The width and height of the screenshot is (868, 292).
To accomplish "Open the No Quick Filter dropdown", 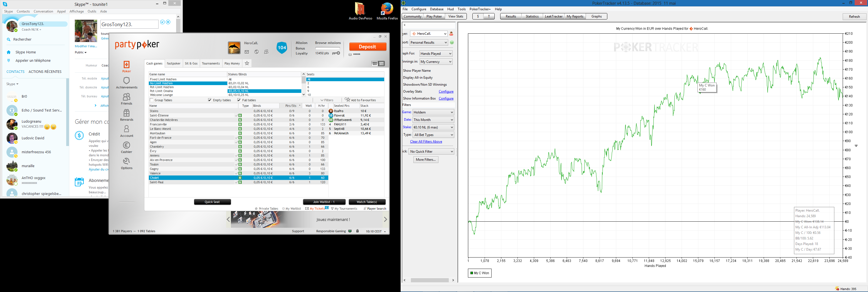I will (431, 152).
